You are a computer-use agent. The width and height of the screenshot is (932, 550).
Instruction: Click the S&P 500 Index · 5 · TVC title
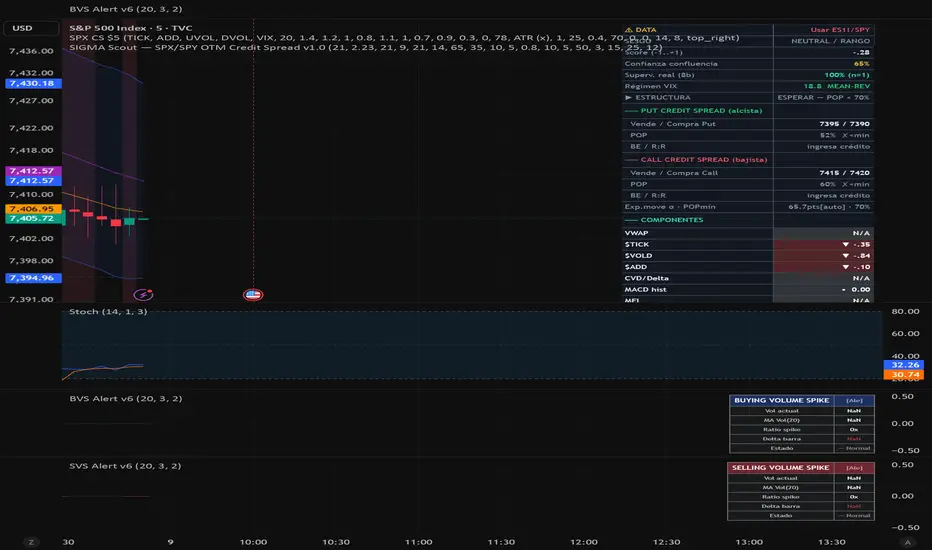click(x=131, y=28)
